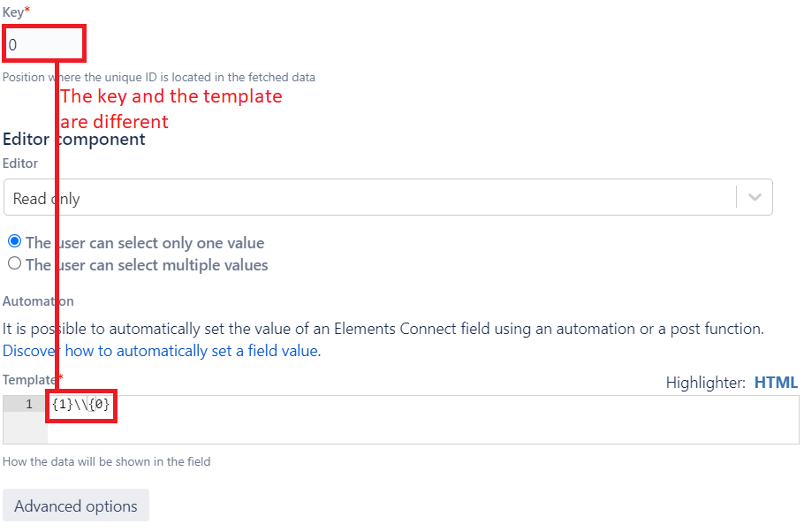Viewport: 804px width, 532px height.
Task: Click "The user can select multiple values" text
Action: click(x=147, y=264)
